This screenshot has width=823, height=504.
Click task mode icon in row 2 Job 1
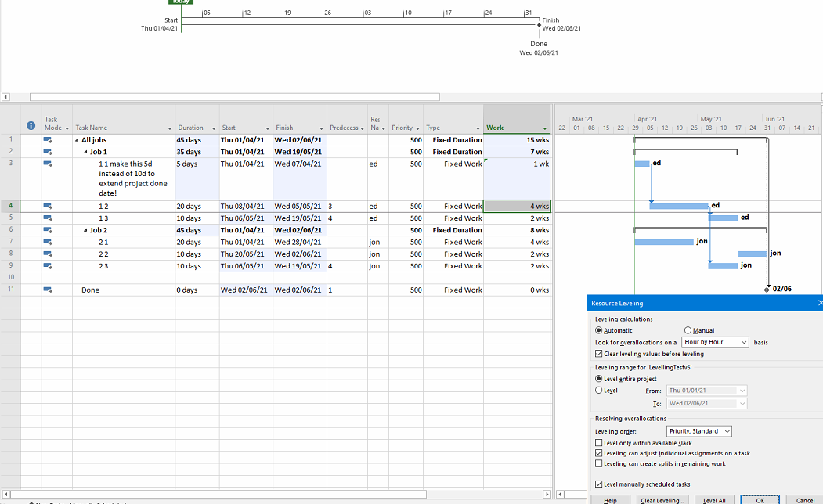tap(48, 152)
